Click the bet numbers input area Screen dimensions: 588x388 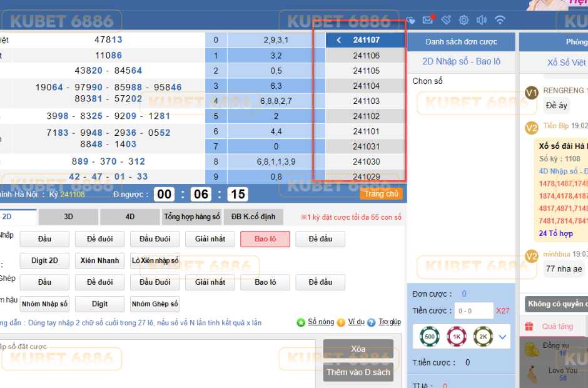coord(158,364)
